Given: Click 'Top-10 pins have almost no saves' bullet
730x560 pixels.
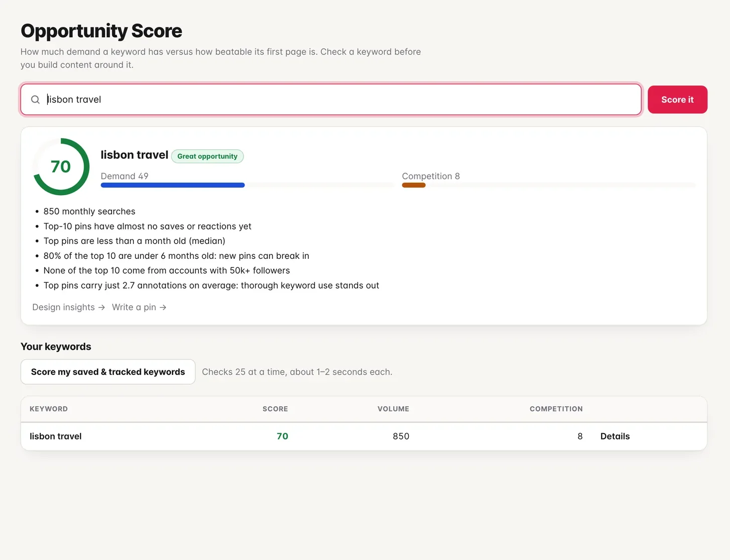Looking at the screenshot, I should point(147,226).
